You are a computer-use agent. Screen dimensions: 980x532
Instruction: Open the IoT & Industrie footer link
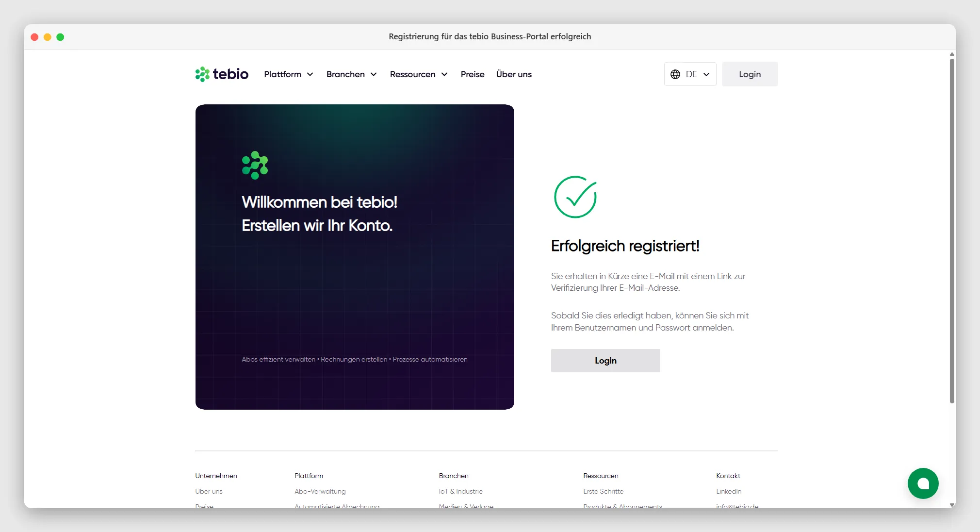click(x=461, y=491)
